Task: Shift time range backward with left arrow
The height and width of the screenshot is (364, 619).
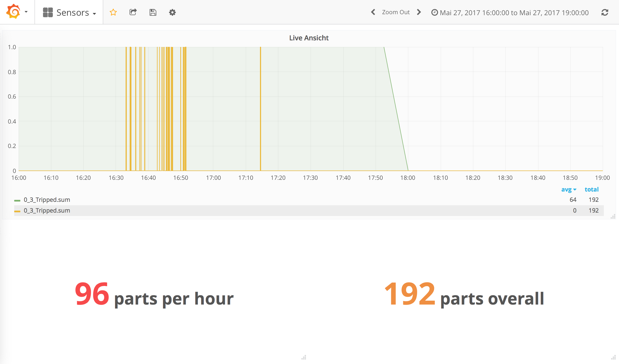Action: (373, 12)
